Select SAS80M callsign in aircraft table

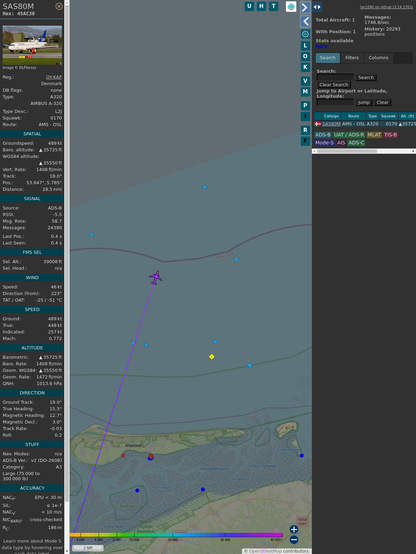[x=331, y=124]
